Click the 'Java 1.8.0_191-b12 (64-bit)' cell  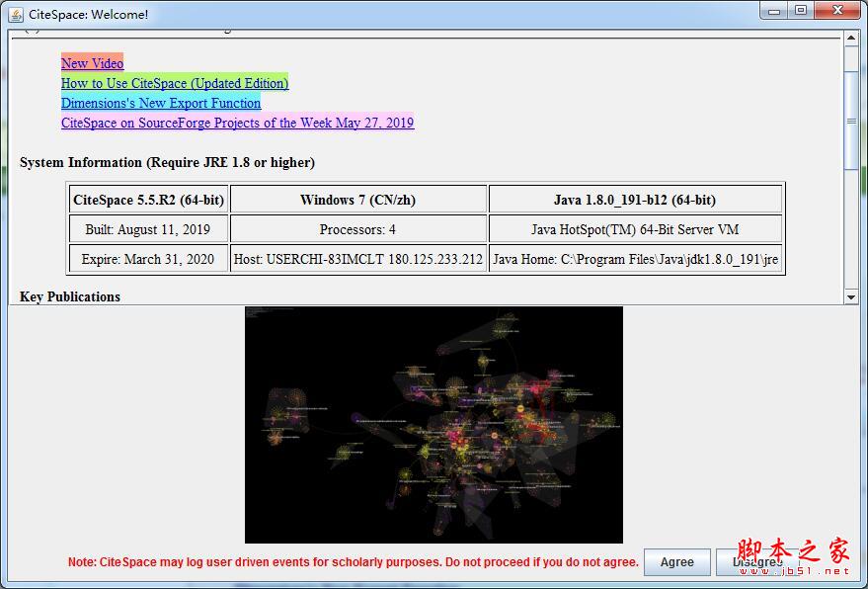pyautogui.click(x=635, y=200)
